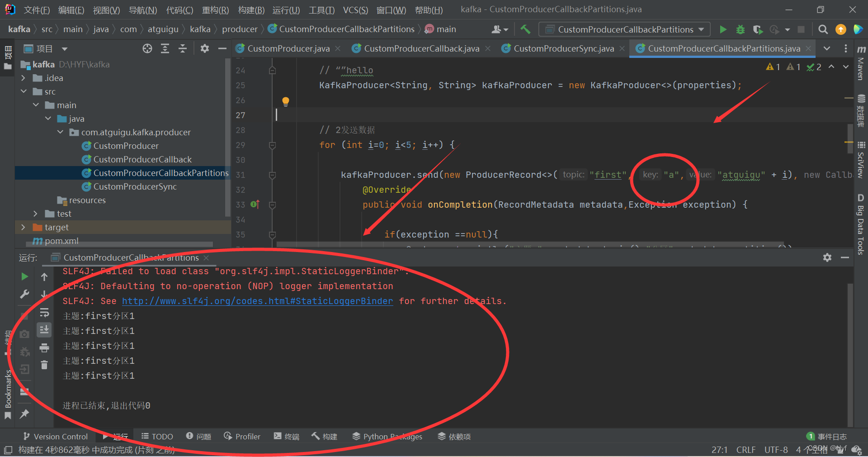Toggle scroll to end of console
The image size is (868, 457).
coord(44,330)
